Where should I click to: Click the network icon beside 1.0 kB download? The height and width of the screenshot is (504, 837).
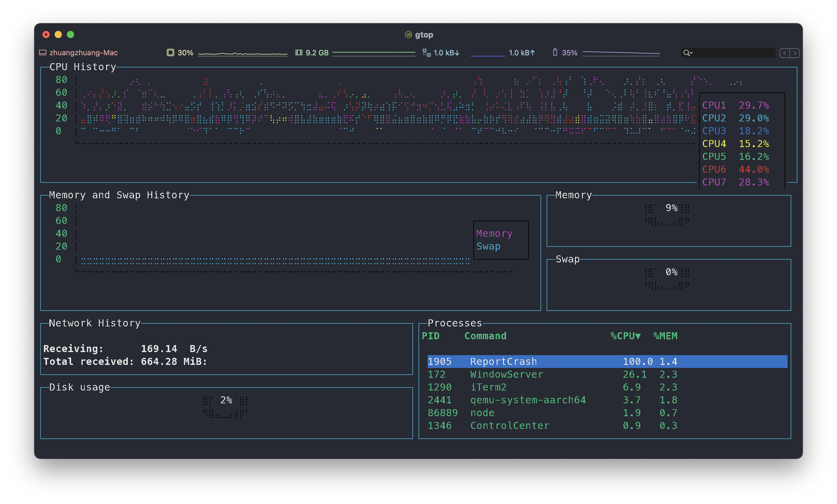[426, 53]
